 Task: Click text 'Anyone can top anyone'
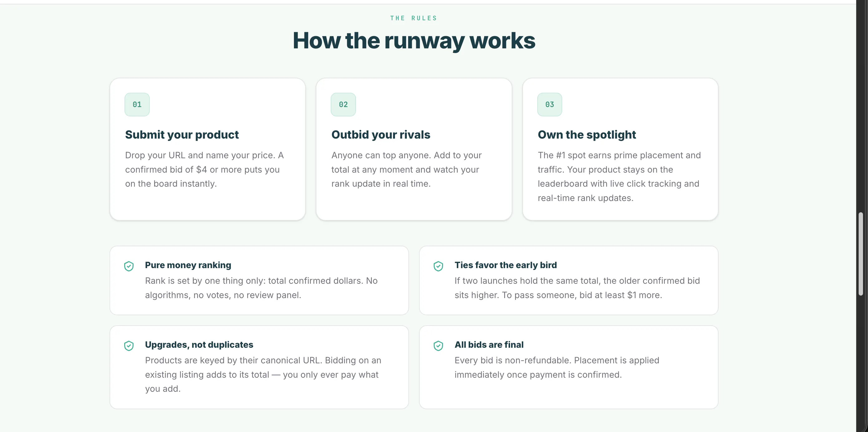coord(381,155)
